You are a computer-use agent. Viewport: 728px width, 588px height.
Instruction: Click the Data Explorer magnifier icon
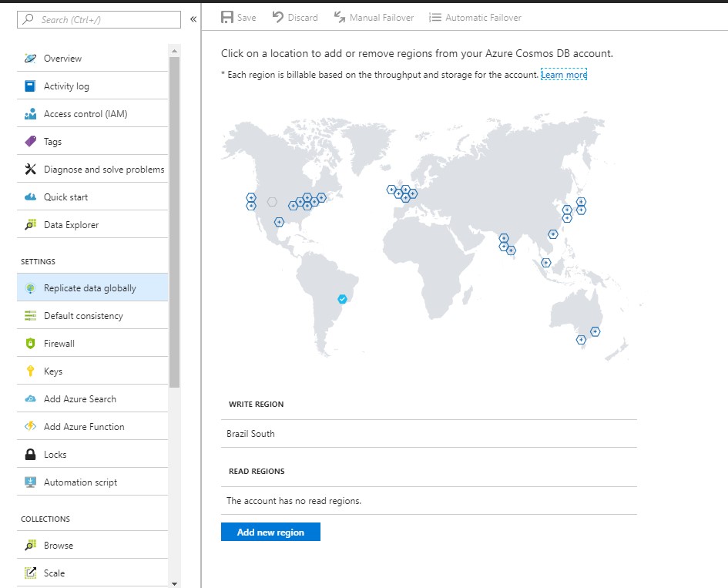[x=30, y=225]
